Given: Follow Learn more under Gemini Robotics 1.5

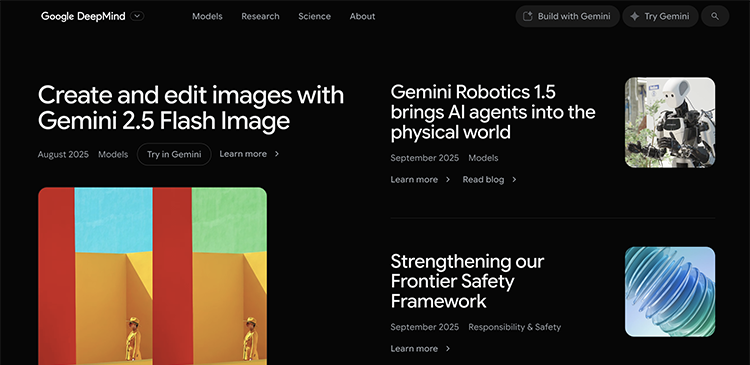Looking at the screenshot, I should pyautogui.click(x=414, y=180).
